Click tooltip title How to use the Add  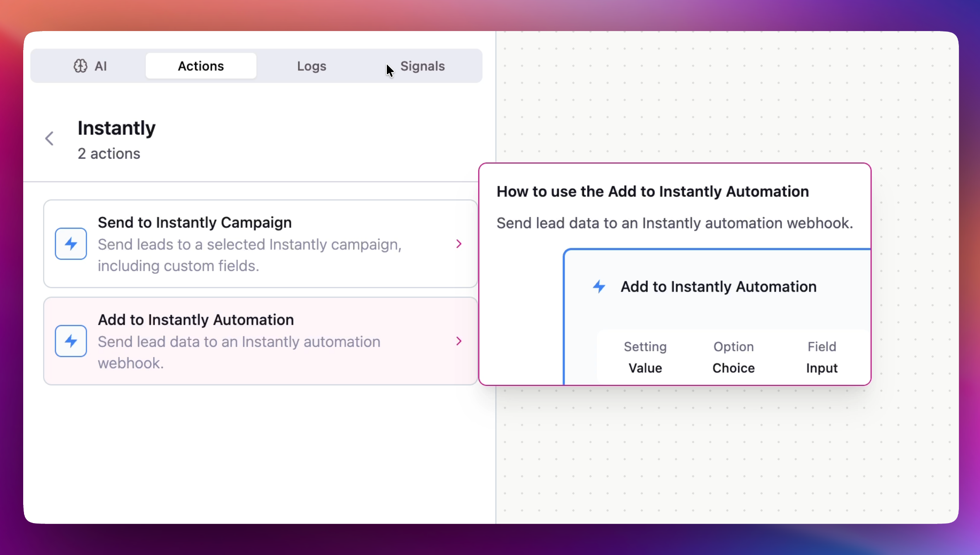click(x=652, y=191)
